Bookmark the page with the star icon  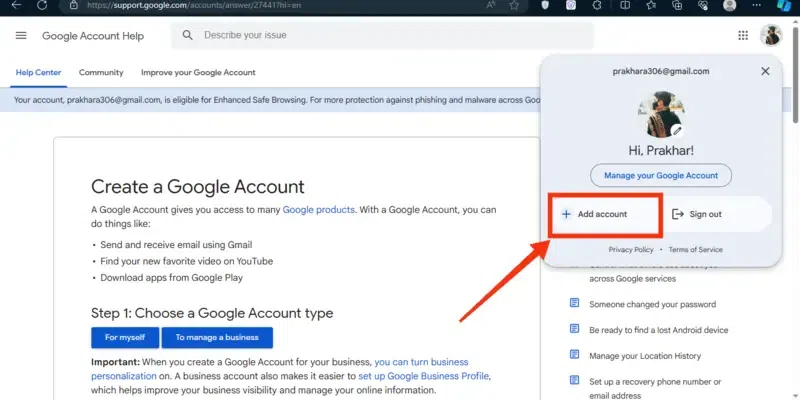514,5
